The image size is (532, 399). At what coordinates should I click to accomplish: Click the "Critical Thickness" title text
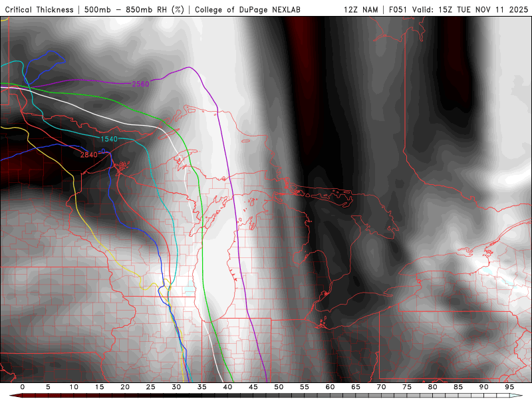[39, 10]
